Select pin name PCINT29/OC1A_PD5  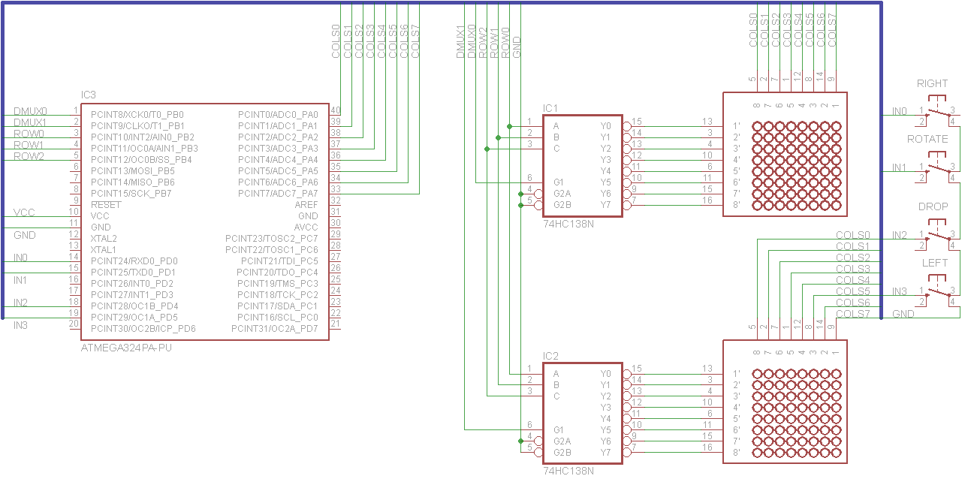click(134, 317)
